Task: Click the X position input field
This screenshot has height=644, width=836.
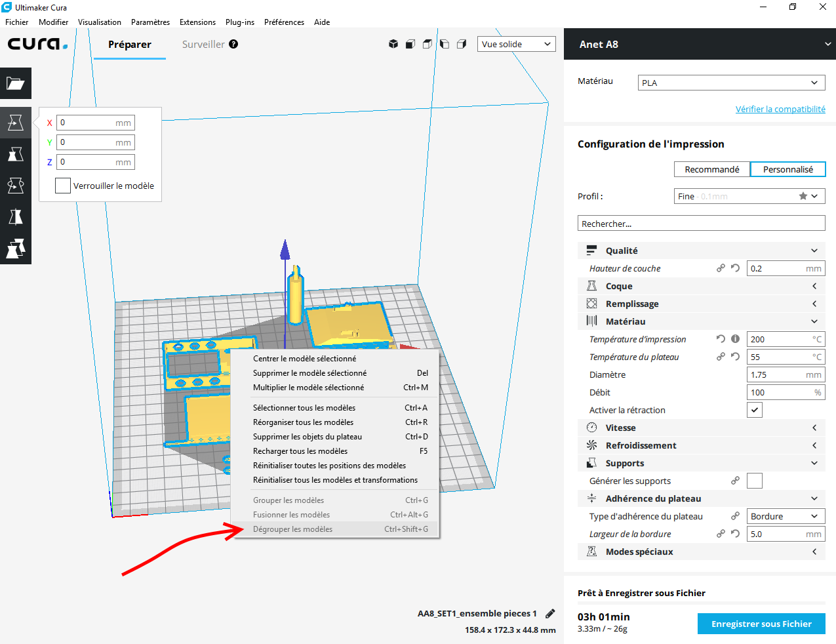Action: pyautogui.click(x=96, y=123)
